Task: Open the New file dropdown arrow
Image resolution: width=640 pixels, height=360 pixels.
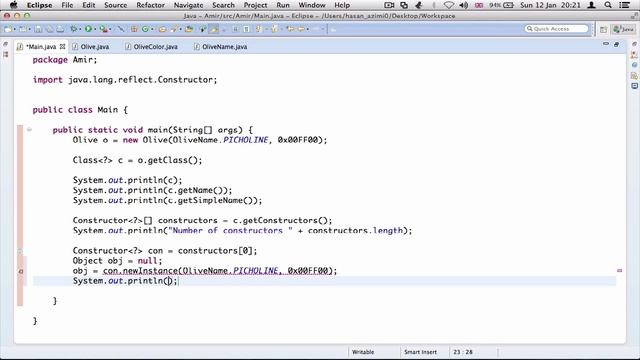Action: point(15,29)
